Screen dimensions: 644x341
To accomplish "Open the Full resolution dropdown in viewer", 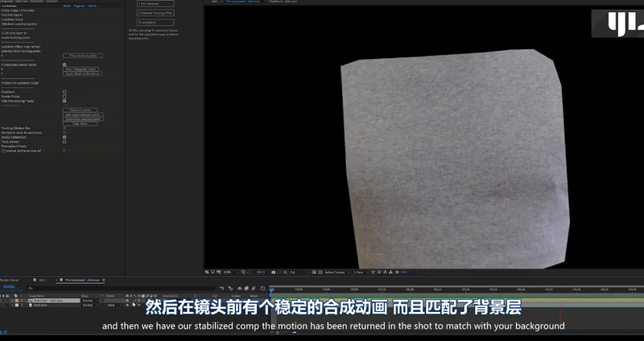I will coord(300,272).
